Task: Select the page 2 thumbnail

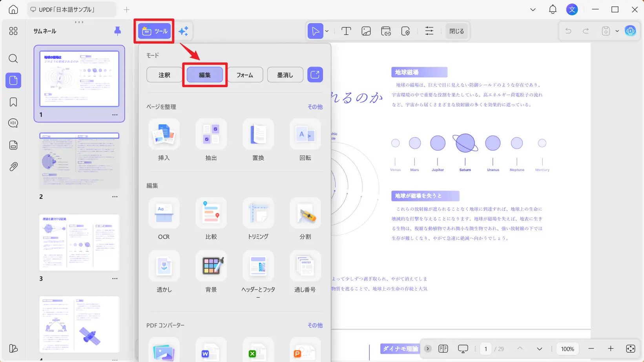Action: click(79, 161)
